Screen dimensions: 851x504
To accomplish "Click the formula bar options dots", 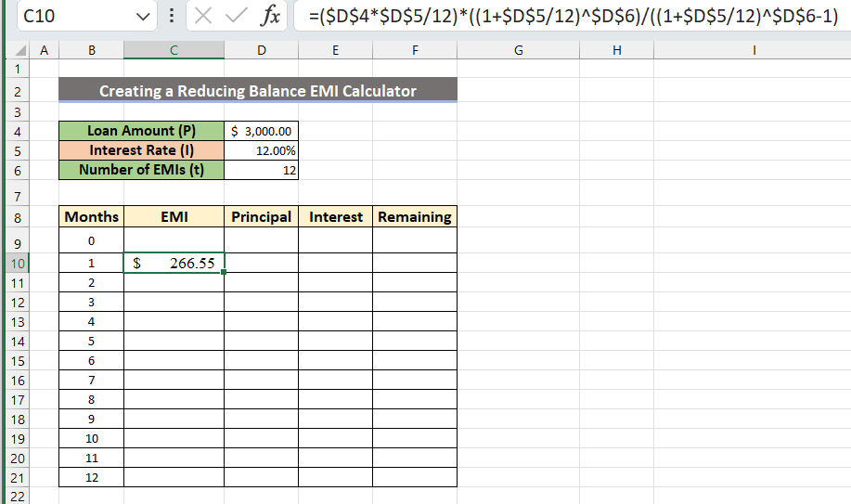I will 172,15.
